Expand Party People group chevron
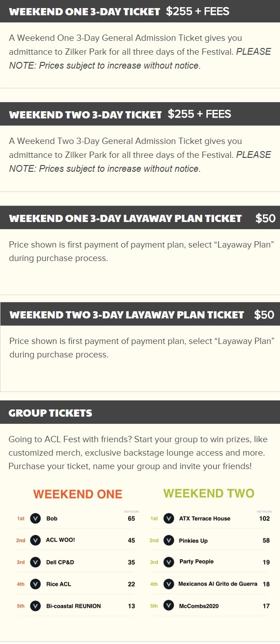Screen dimensions: 280x644 [169, 562]
